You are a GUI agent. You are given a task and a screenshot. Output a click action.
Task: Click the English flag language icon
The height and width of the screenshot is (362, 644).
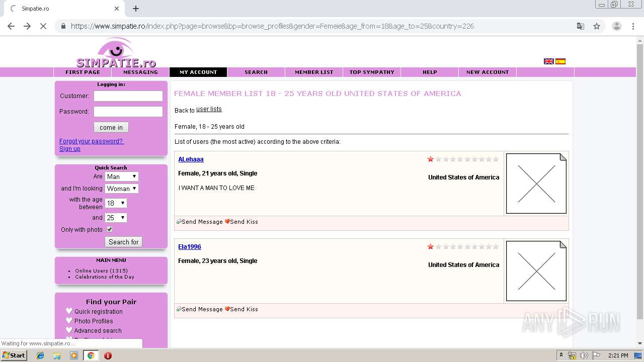(x=548, y=61)
